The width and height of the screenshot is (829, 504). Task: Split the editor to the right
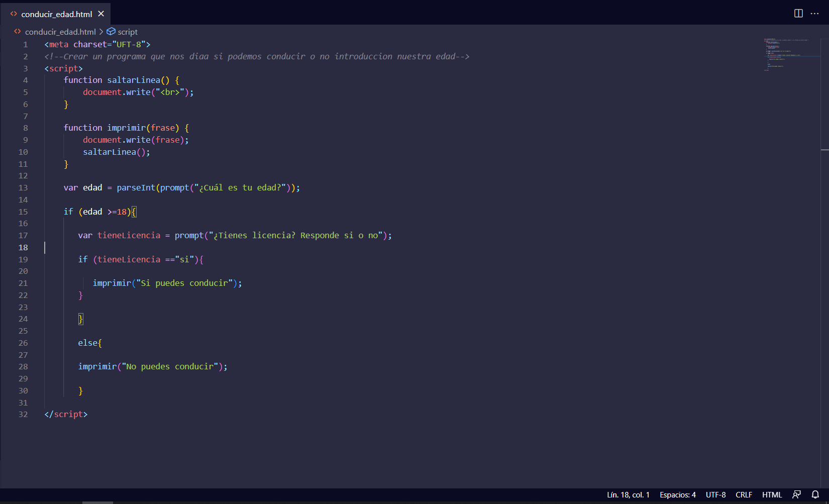pos(798,14)
